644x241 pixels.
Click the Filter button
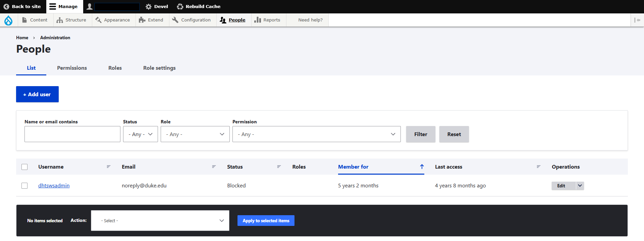[421, 134]
